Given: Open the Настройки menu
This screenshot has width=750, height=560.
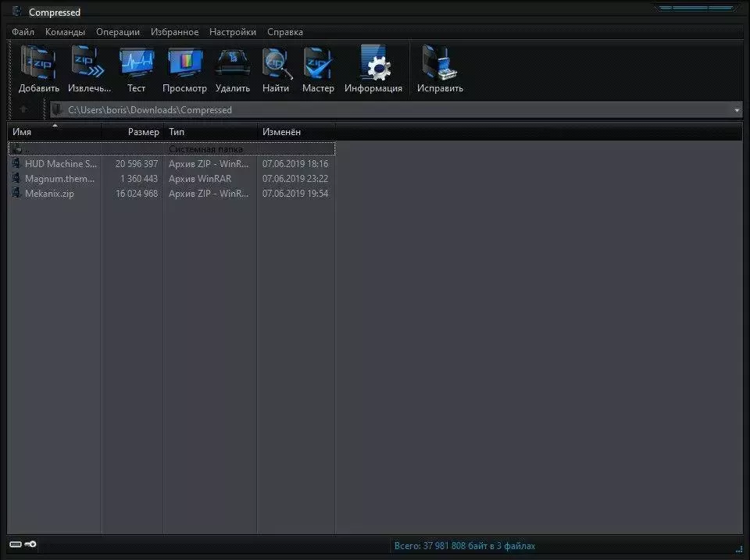Looking at the screenshot, I should click(x=232, y=32).
